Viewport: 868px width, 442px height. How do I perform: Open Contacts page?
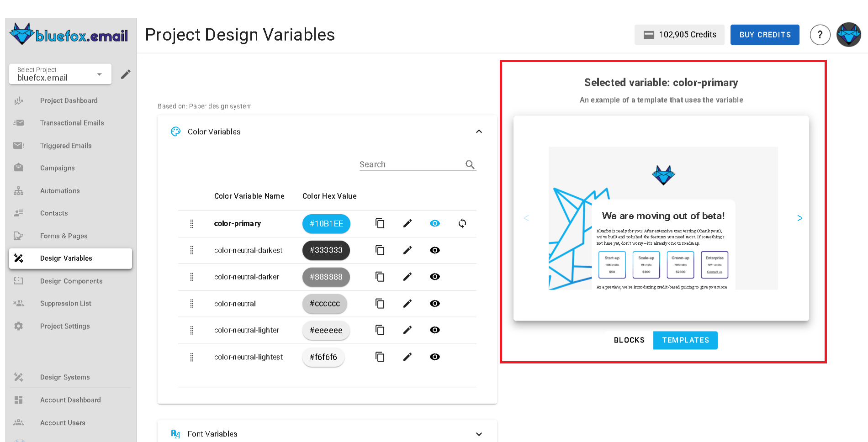coord(70,213)
